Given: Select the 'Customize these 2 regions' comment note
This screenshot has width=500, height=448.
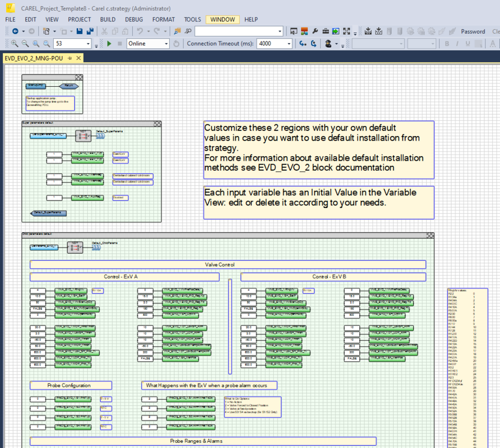Looking at the screenshot, I should point(319,150).
